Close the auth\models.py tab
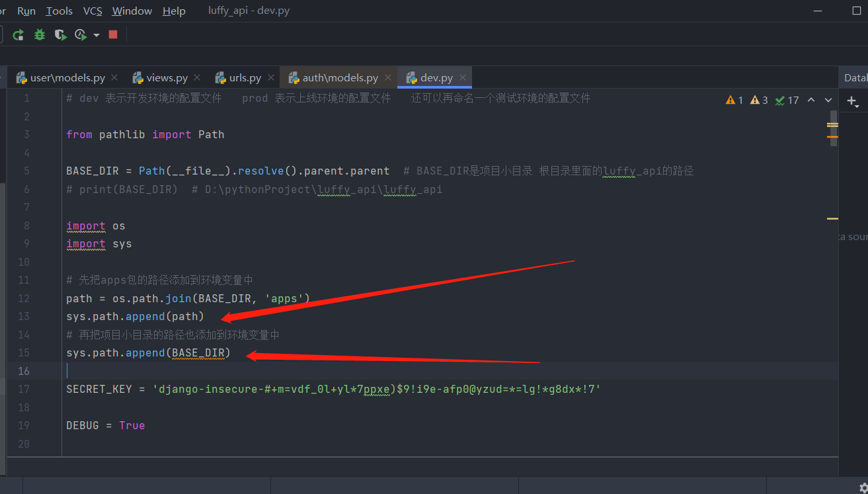This screenshot has height=494, width=868. click(x=388, y=77)
